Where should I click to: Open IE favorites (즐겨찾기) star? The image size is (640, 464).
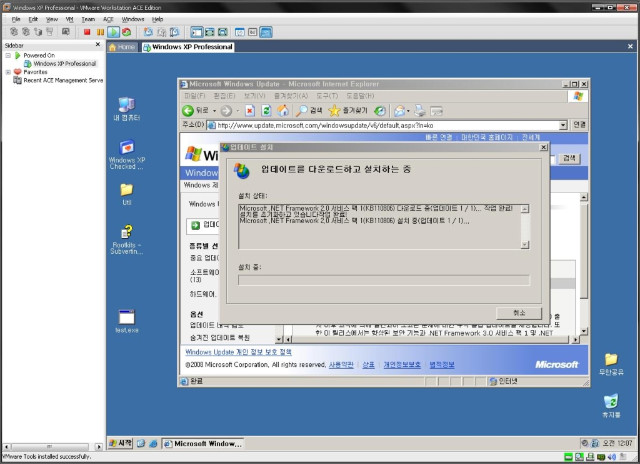348,111
